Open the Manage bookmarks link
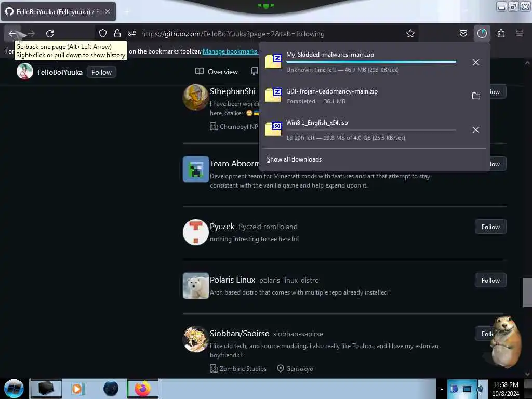This screenshot has height=399, width=532. click(230, 51)
